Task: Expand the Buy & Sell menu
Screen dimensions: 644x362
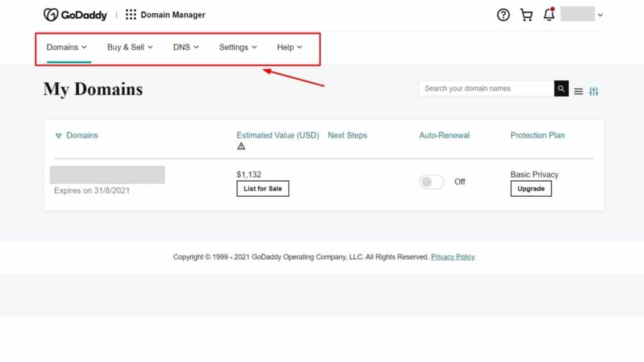Action: coord(130,47)
